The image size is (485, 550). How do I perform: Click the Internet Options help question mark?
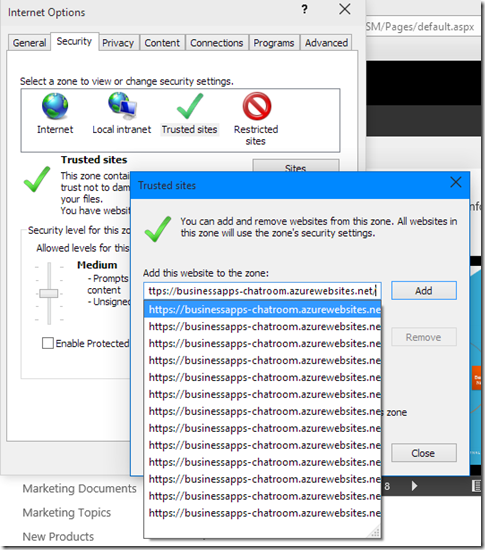[304, 9]
